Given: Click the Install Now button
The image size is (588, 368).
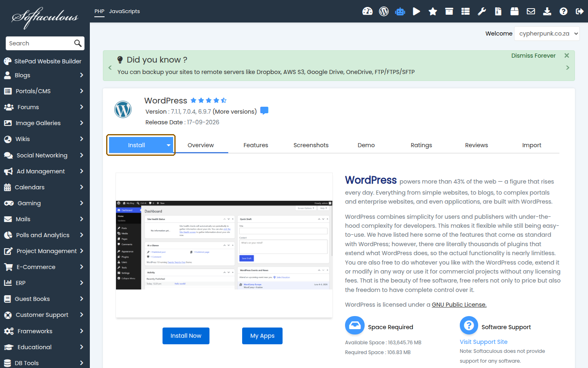Looking at the screenshot, I should [x=186, y=336].
